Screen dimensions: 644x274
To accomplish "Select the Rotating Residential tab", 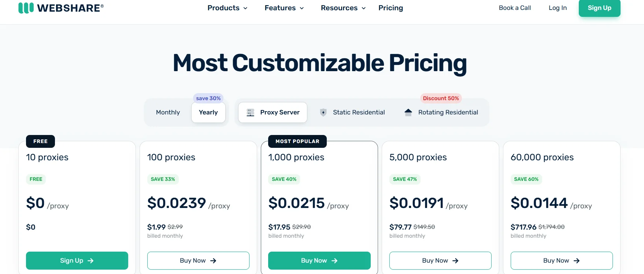I will [x=441, y=112].
